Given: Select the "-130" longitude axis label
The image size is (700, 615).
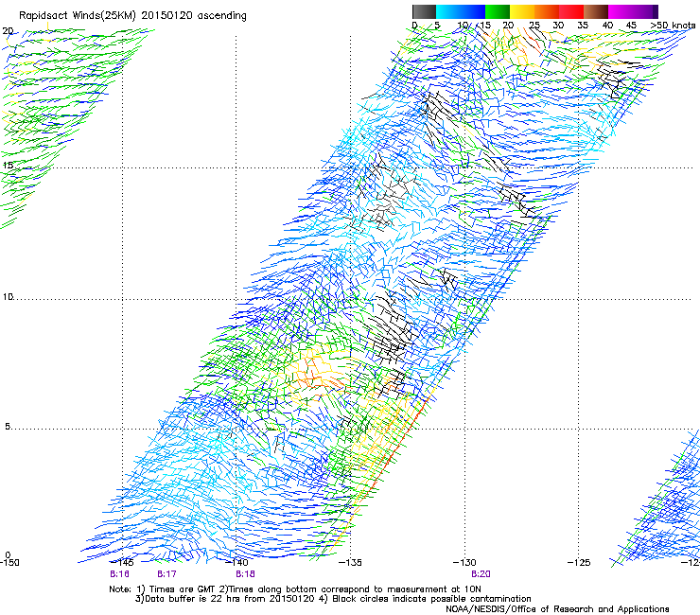Looking at the screenshot, I should coord(464,562).
